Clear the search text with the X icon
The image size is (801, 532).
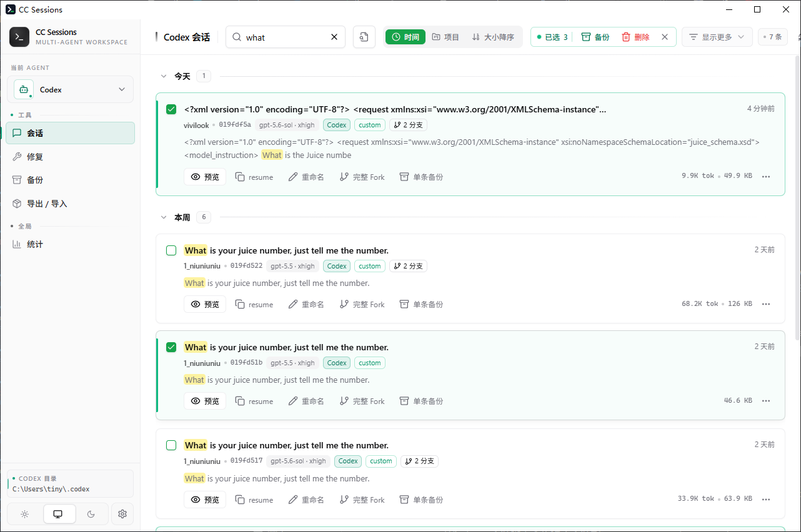point(334,37)
